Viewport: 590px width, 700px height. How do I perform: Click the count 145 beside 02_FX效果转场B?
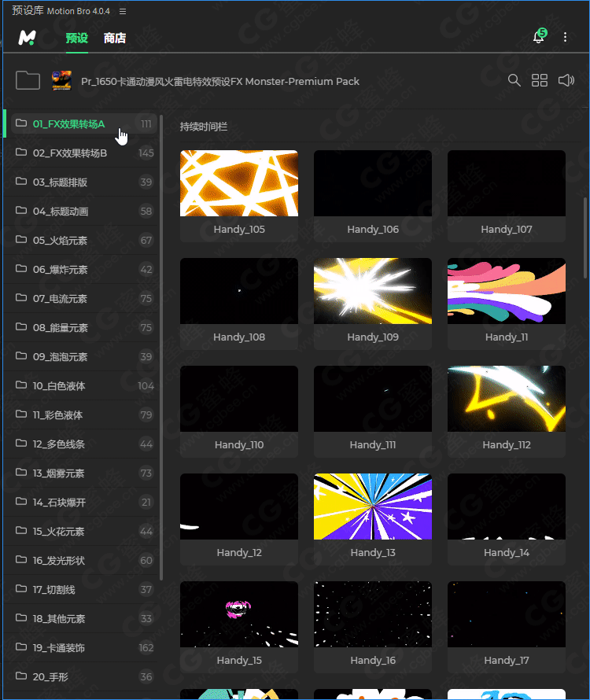click(146, 153)
